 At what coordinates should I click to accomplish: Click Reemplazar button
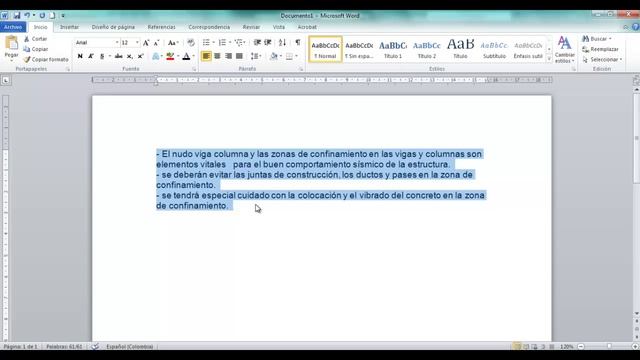(600, 49)
